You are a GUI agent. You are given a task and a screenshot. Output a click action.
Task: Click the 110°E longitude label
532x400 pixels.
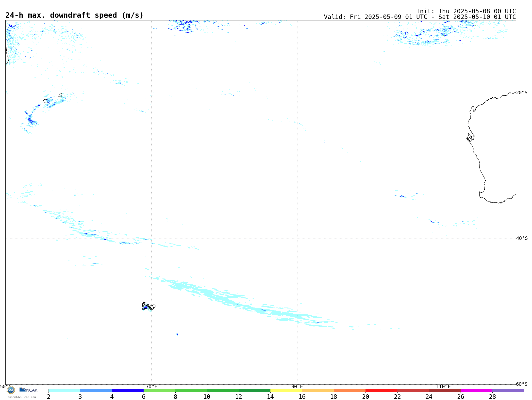pyautogui.click(x=443, y=387)
